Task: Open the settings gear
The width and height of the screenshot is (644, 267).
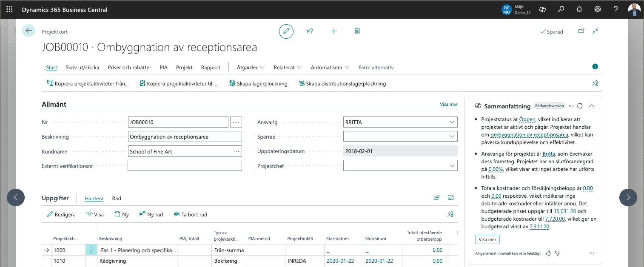Action: pyautogui.click(x=598, y=9)
